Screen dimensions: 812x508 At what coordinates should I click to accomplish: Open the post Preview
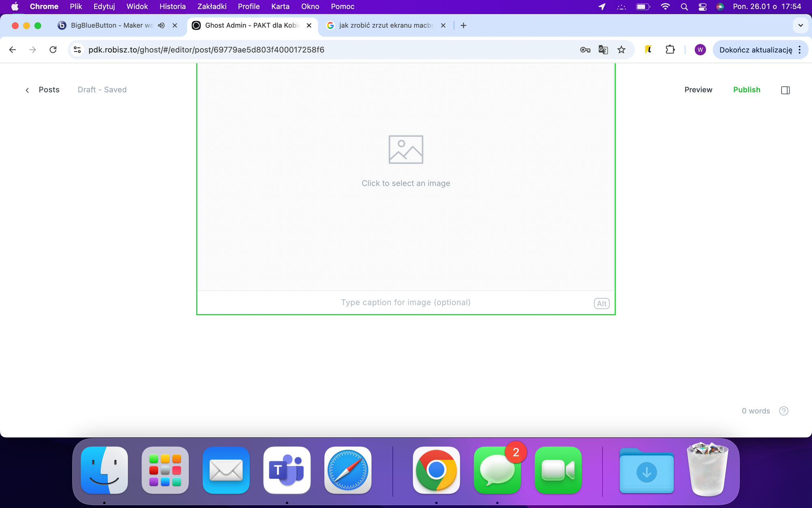tap(698, 90)
